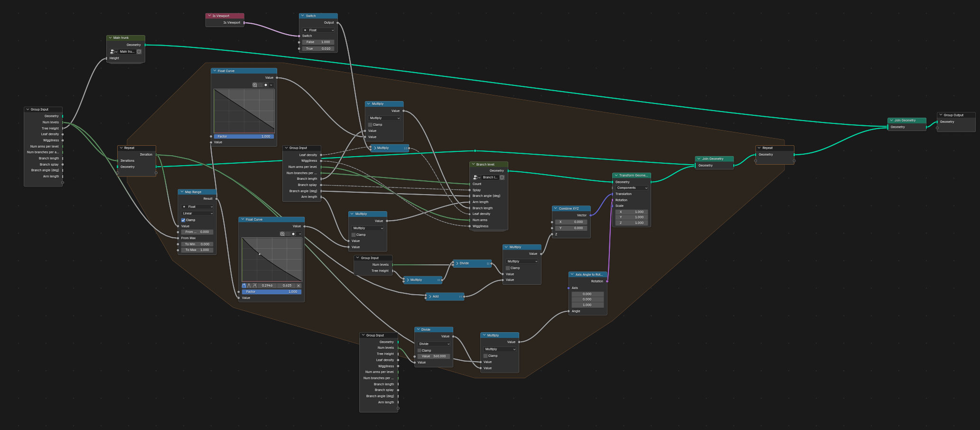Image resolution: width=980 pixels, height=430 pixels.
Task: Open the Linear interpolation dropdown in Map Range
Action: pyautogui.click(x=197, y=214)
